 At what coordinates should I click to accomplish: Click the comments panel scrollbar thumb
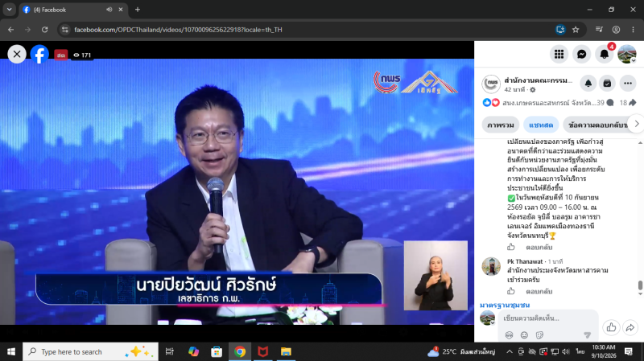(x=640, y=285)
